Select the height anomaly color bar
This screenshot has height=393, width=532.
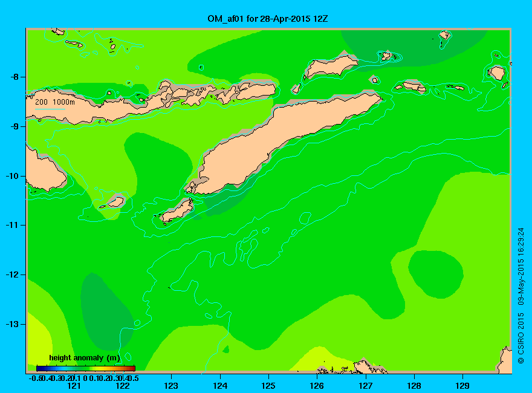tap(86, 368)
